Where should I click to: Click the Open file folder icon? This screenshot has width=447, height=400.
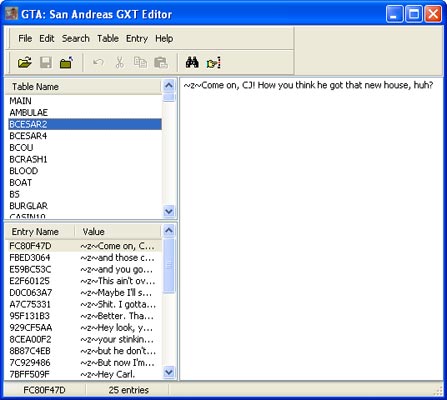25,62
